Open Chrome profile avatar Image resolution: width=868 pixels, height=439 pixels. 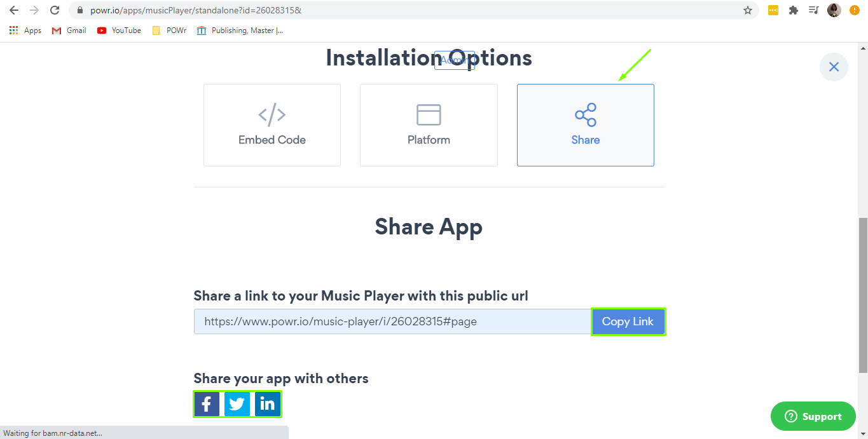[834, 10]
